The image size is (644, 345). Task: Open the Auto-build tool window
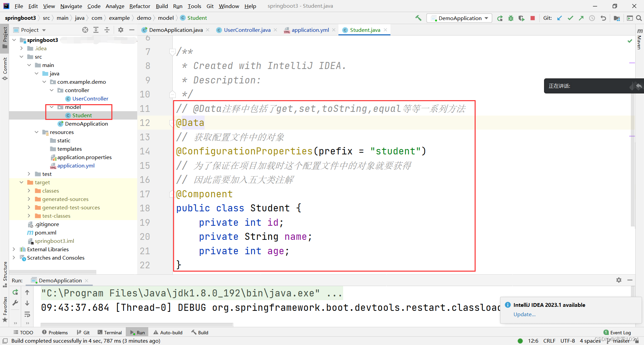(168, 332)
